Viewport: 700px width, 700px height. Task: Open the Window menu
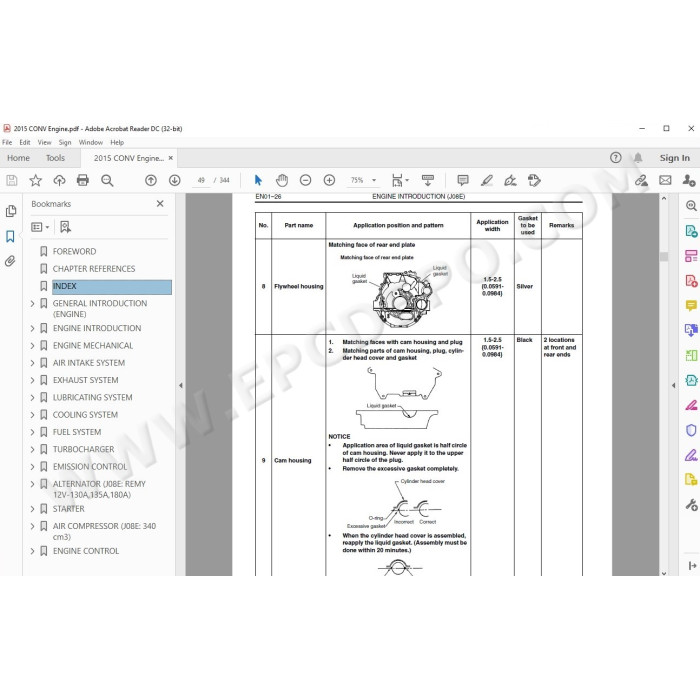(91, 142)
